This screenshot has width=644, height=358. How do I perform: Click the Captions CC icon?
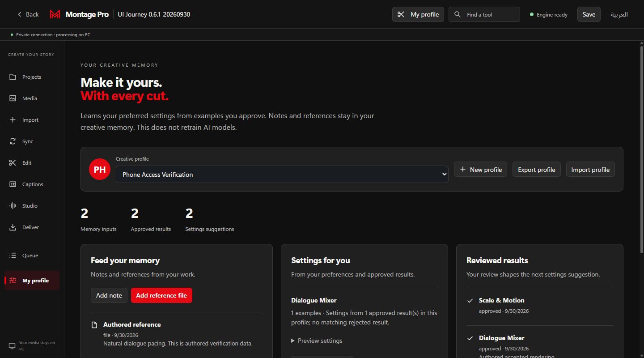(13, 184)
